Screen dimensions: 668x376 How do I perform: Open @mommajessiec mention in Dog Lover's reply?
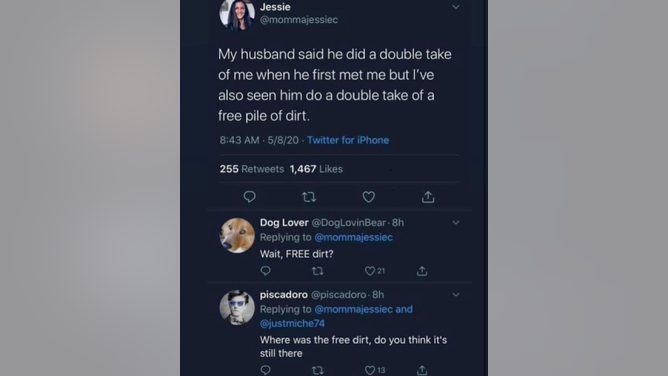click(x=354, y=237)
